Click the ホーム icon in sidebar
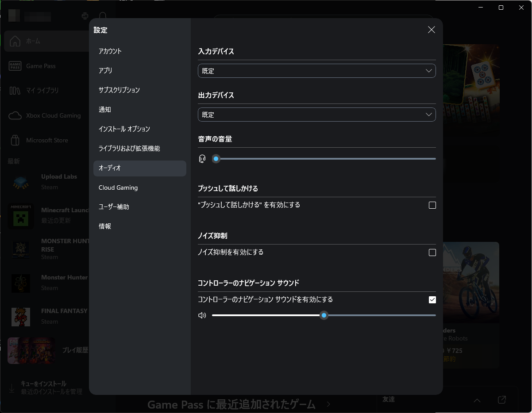The height and width of the screenshot is (413, 532). [x=15, y=41]
